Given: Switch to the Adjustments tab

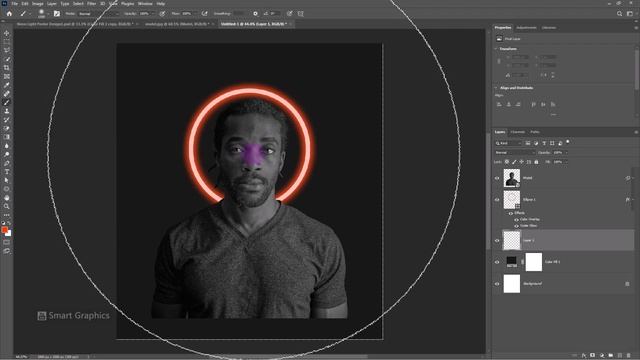Looking at the screenshot, I should (526, 28).
